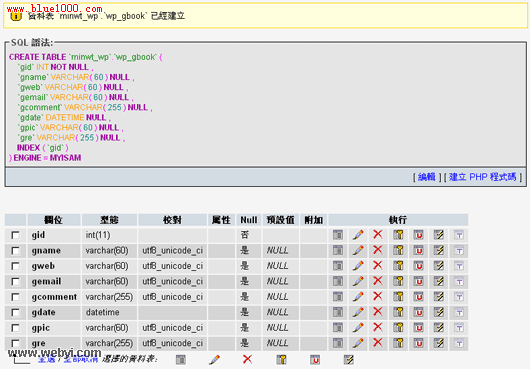Click the primary key icon for gname
Viewport: 530px width, 369px height.
[398, 250]
